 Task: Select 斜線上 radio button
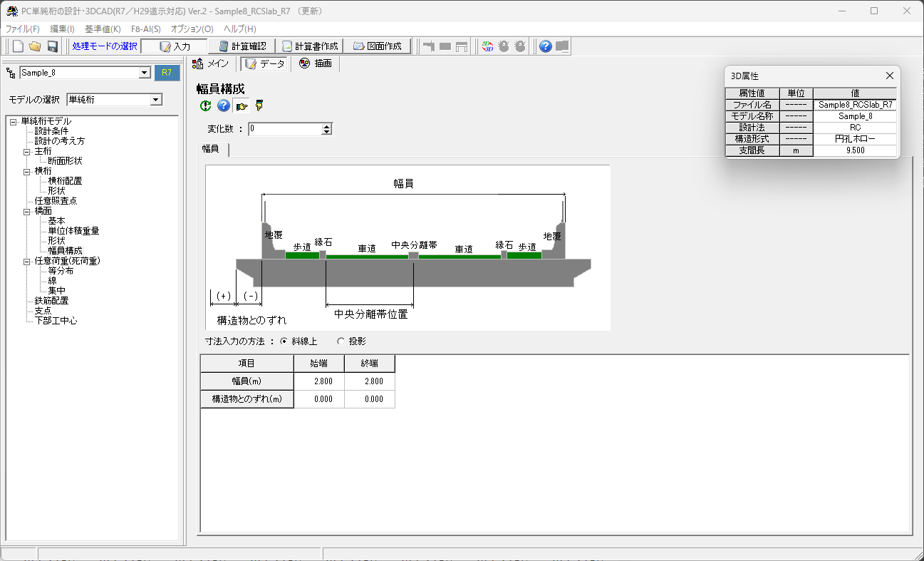[284, 341]
